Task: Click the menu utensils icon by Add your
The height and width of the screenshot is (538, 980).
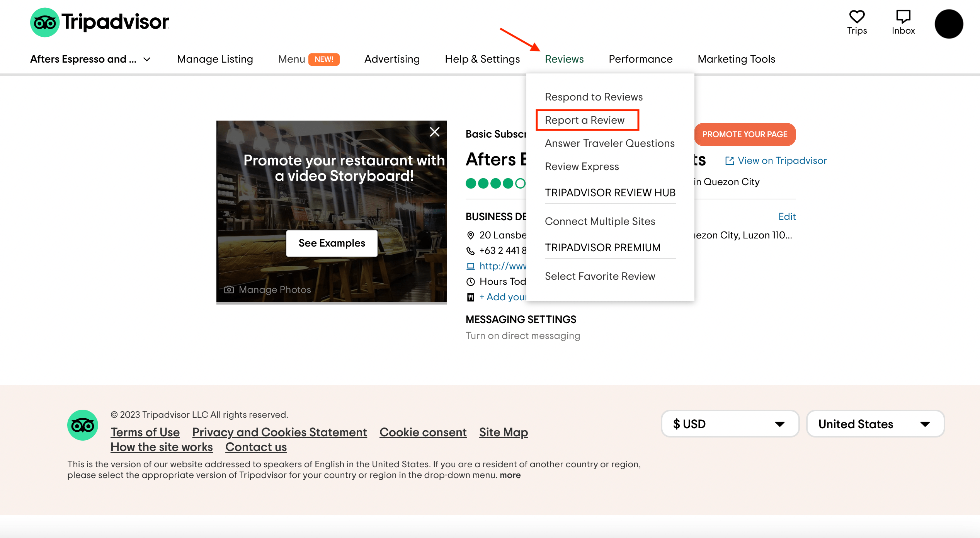Action: (470, 297)
